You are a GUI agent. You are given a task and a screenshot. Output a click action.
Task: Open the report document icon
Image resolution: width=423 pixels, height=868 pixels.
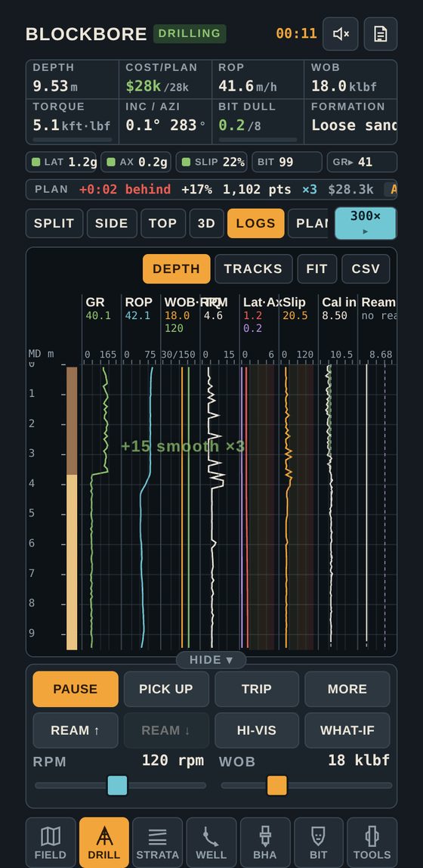(x=381, y=34)
